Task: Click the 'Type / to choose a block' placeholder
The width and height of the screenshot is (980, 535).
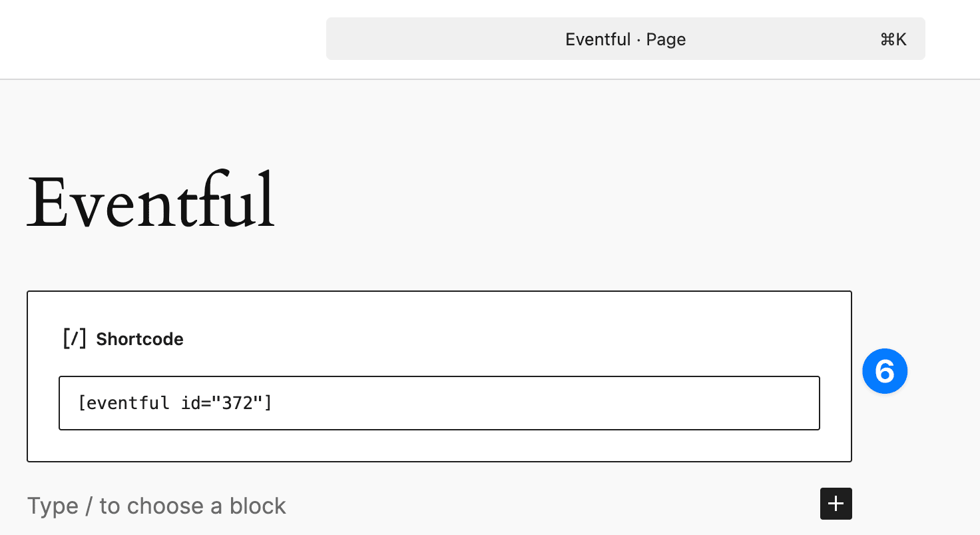Action: [156, 506]
